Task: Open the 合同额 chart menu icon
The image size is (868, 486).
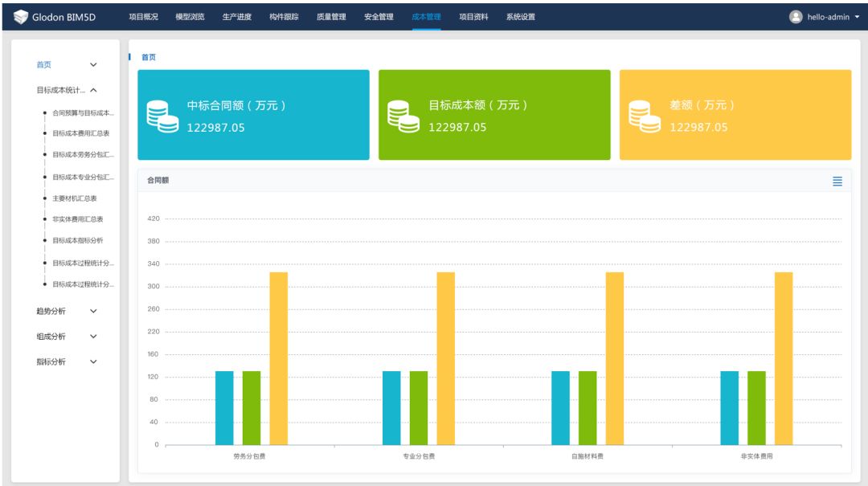Action: [x=837, y=182]
